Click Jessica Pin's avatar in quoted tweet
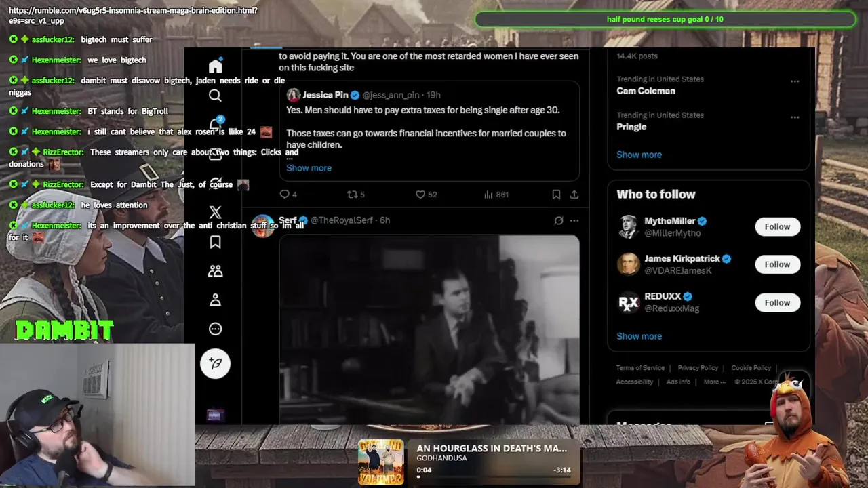Screen dimensions: 868x488 (x=293, y=95)
